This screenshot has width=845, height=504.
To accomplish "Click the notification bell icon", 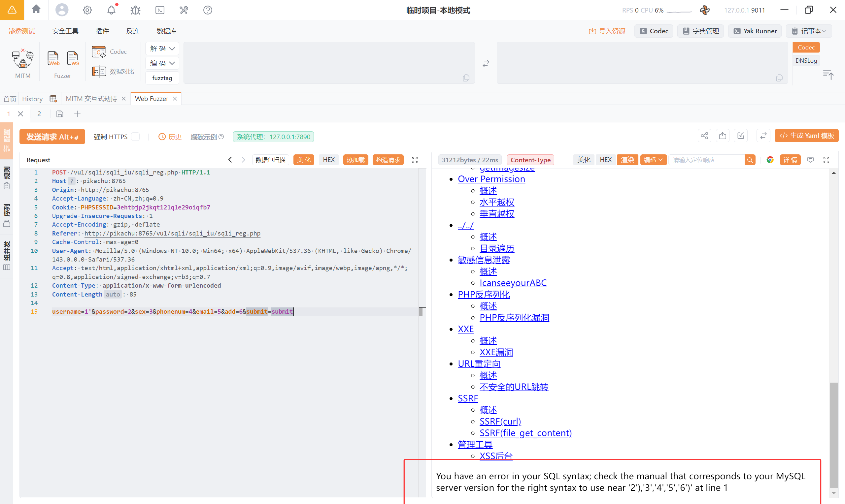I will coord(112,10).
